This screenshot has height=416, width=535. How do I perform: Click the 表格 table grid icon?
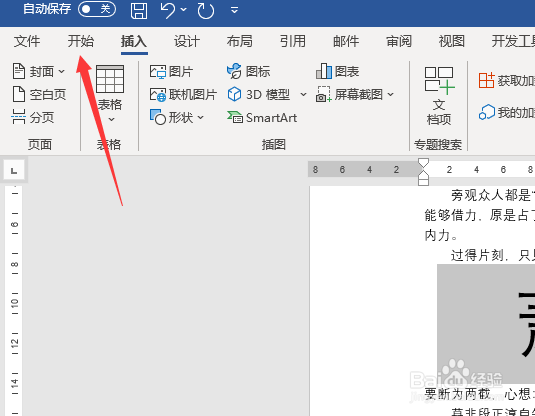(110, 79)
